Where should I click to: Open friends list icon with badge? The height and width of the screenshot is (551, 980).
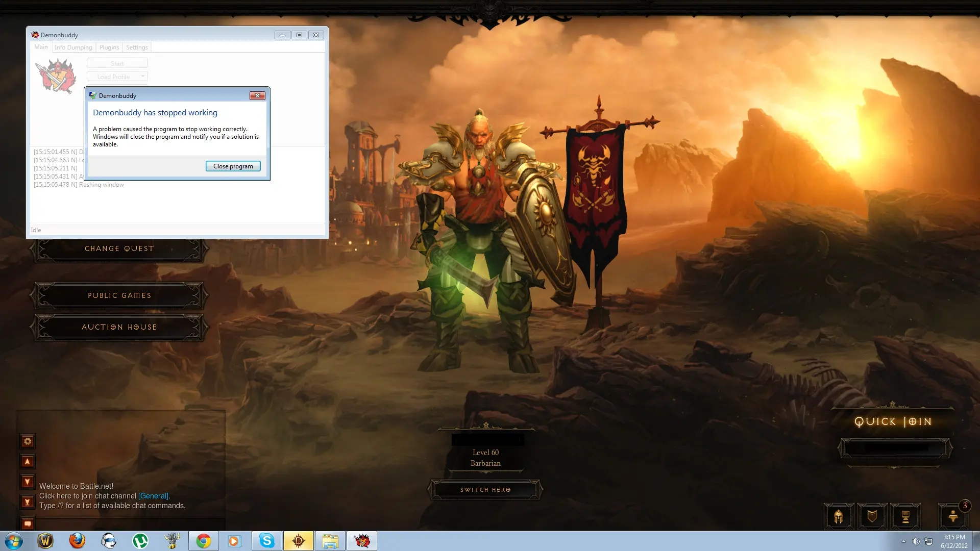click(x=953, y=517)
